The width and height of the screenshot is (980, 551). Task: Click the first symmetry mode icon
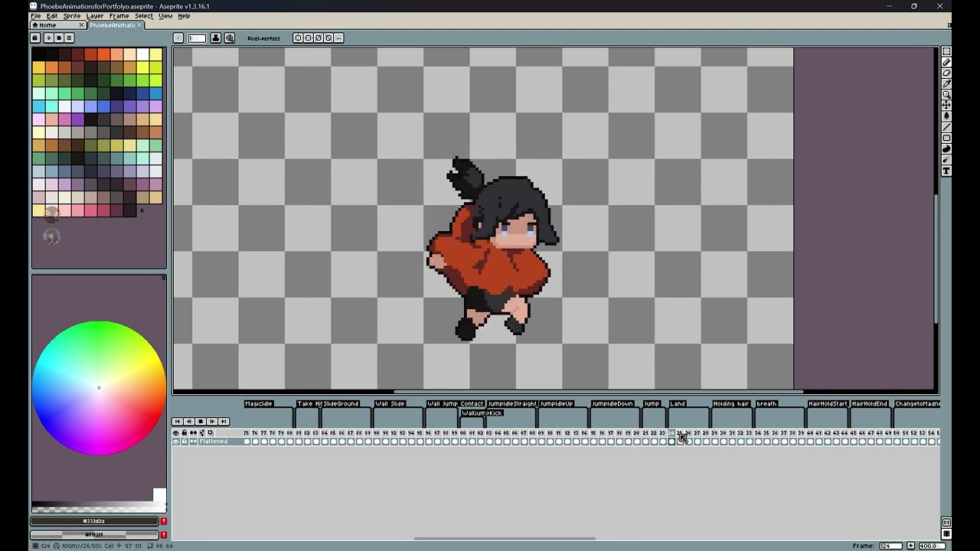(299, 38)
